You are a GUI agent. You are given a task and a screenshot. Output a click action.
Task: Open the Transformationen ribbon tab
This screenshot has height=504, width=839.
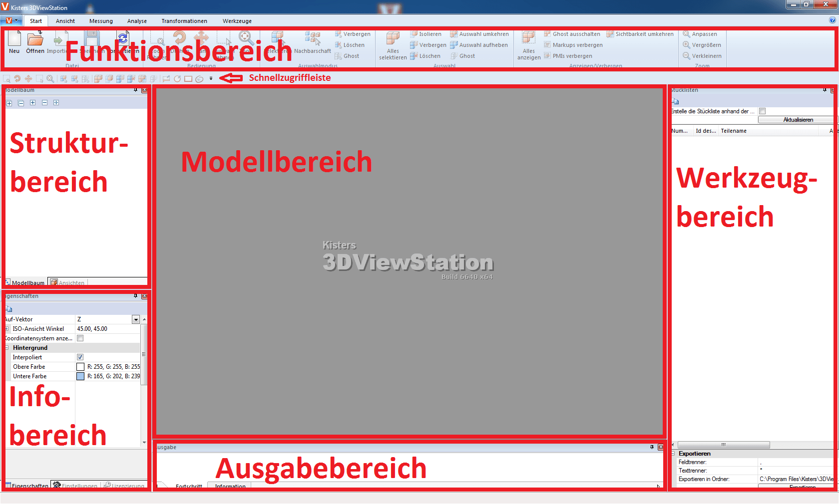point(184,21)
